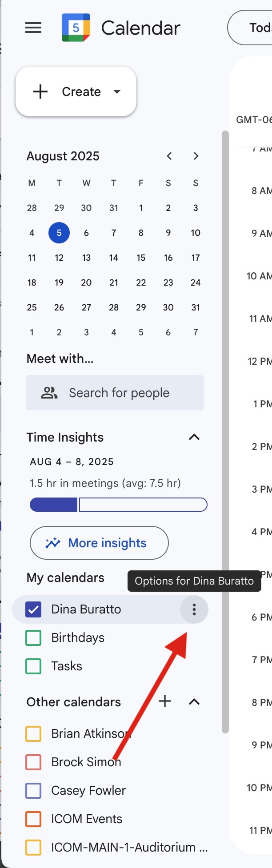Screen dimensions: 272x868
Task: Go to previous month in mini calendar
Action: (x=169, y=156)
